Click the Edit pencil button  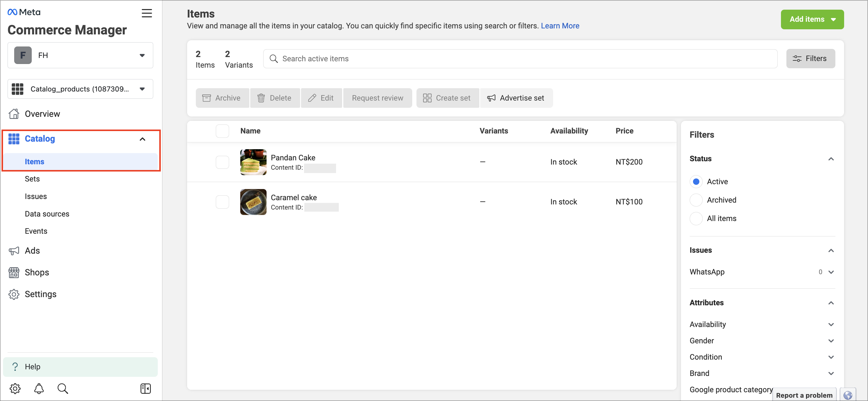pos(321,98)
